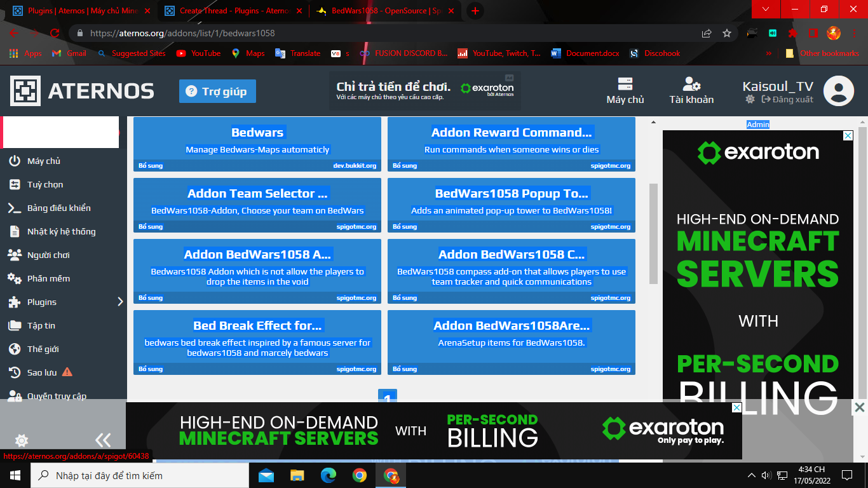Image resolution: width=868 pixels, height=488 pixels.
Task: Click the Trợ giúp help button
Action: point(217,91)
